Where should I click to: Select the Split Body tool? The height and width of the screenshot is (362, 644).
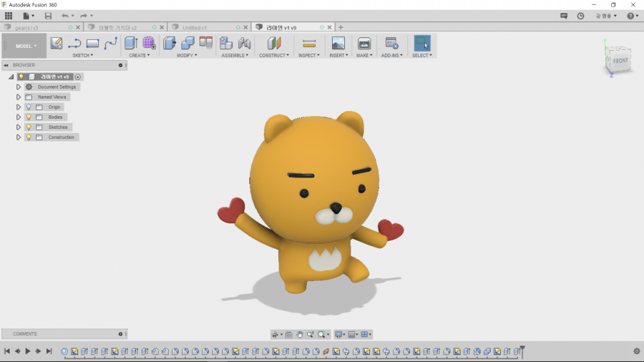point(206,42)
